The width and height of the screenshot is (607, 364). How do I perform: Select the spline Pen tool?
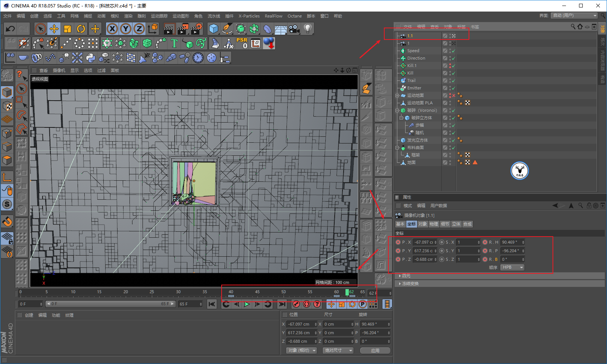(x=227, y=29)
